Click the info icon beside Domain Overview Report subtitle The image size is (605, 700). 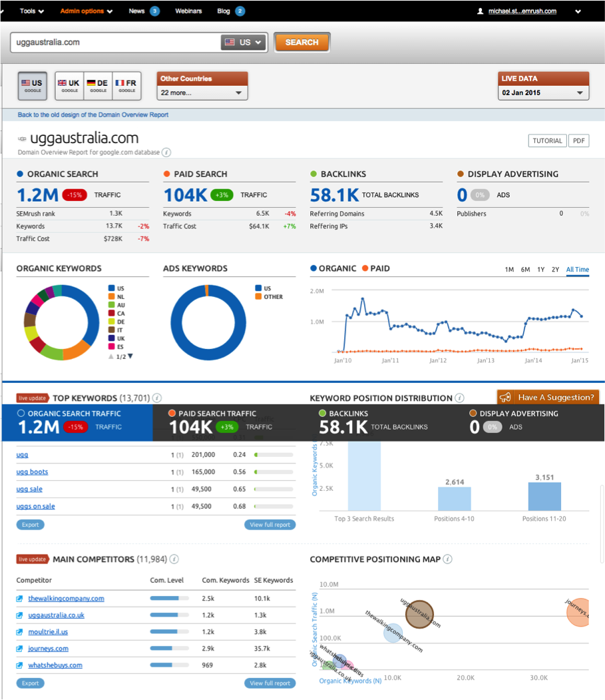[166, 153]
